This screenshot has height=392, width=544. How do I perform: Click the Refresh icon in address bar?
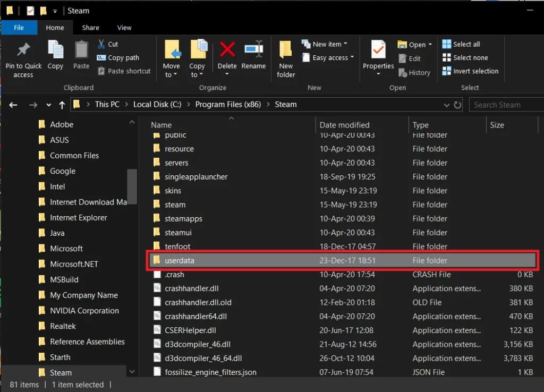click(457, 105)
